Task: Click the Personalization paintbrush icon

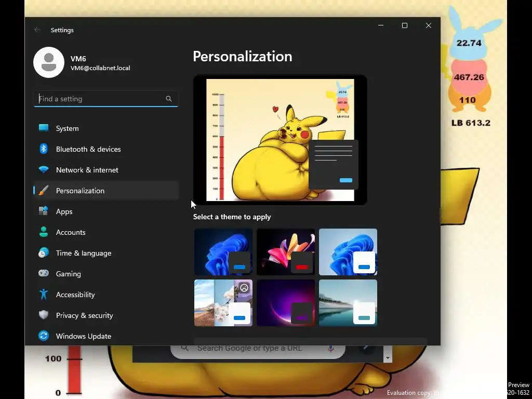Action: [x=44, y=190]
